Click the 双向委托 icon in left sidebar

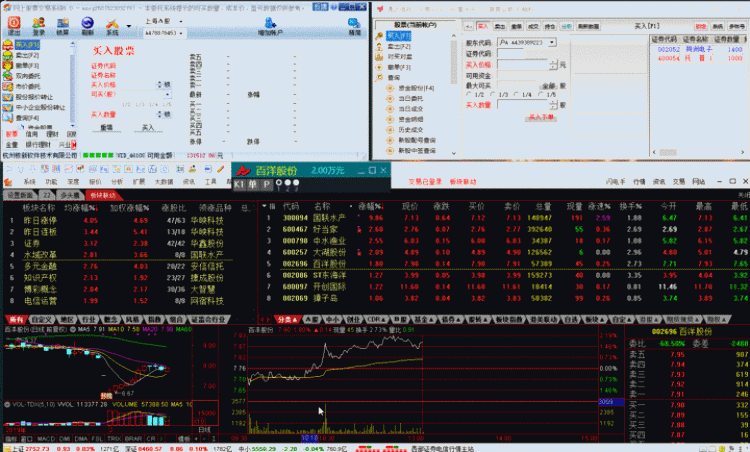(x=8, y=76)
